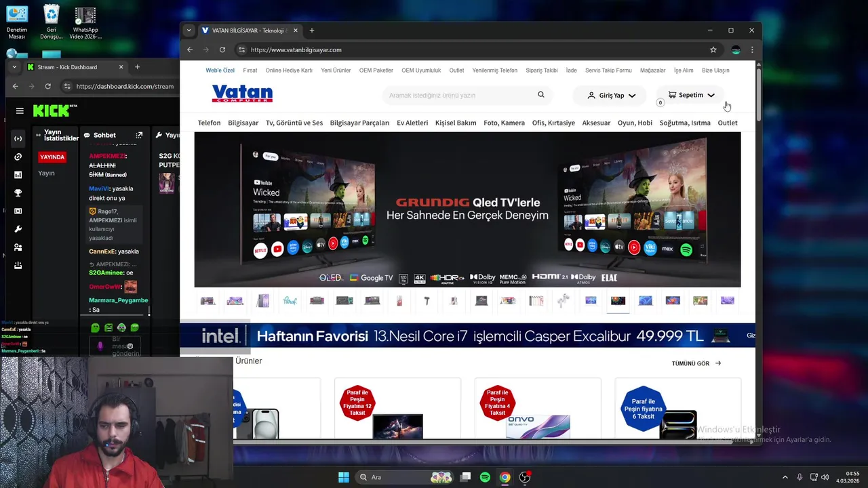Open the Mağazalar link
Screen dimensions: 868x488
[653, 70]
